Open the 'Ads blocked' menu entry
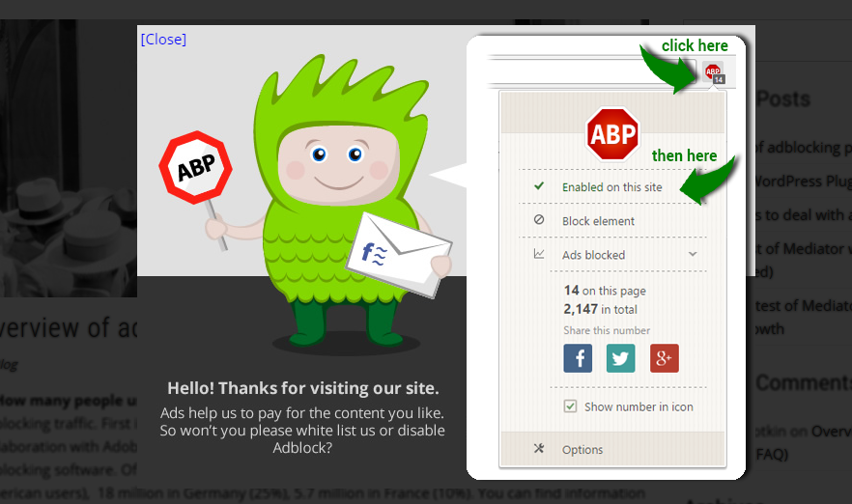This screenshot has height=504, width=852. pos(612,254)
